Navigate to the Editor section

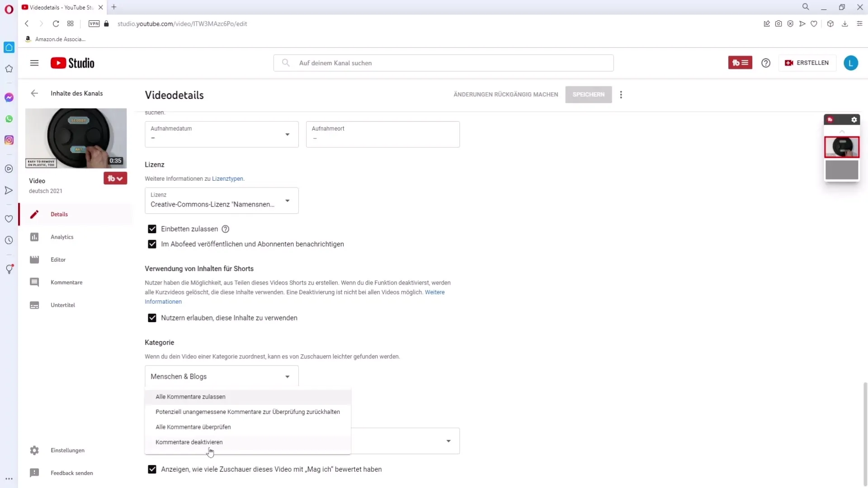point(58,259)
